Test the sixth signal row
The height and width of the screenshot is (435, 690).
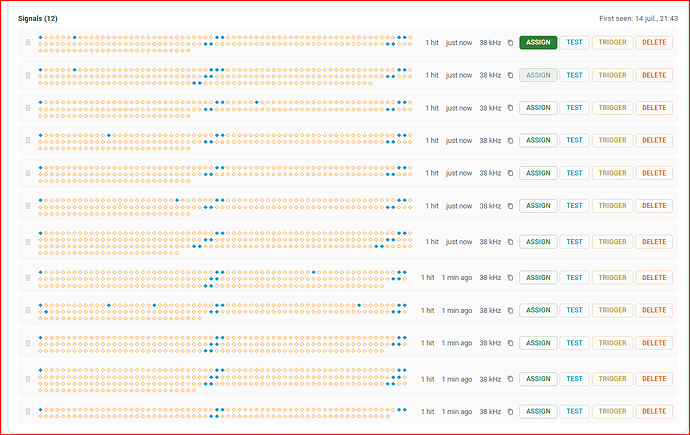coord(574,206)
